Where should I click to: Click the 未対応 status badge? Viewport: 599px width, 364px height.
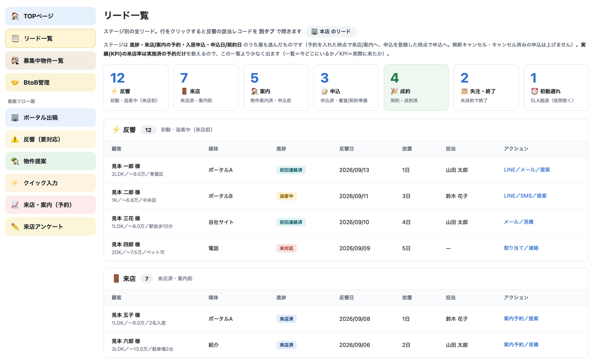tap(286, 248)
